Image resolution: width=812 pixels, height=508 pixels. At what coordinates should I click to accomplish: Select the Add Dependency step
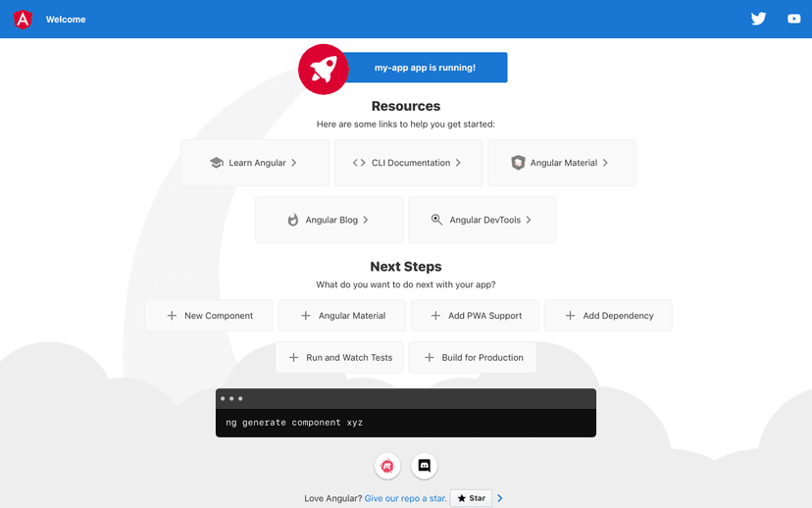608,316
